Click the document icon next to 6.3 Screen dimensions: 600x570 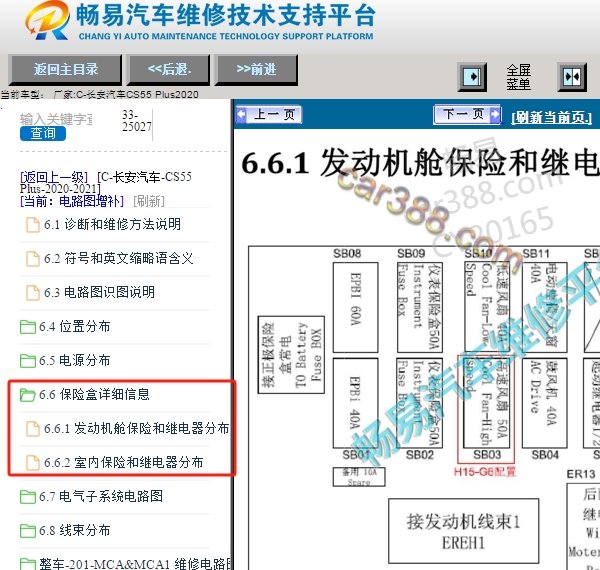tap(33, 293)
